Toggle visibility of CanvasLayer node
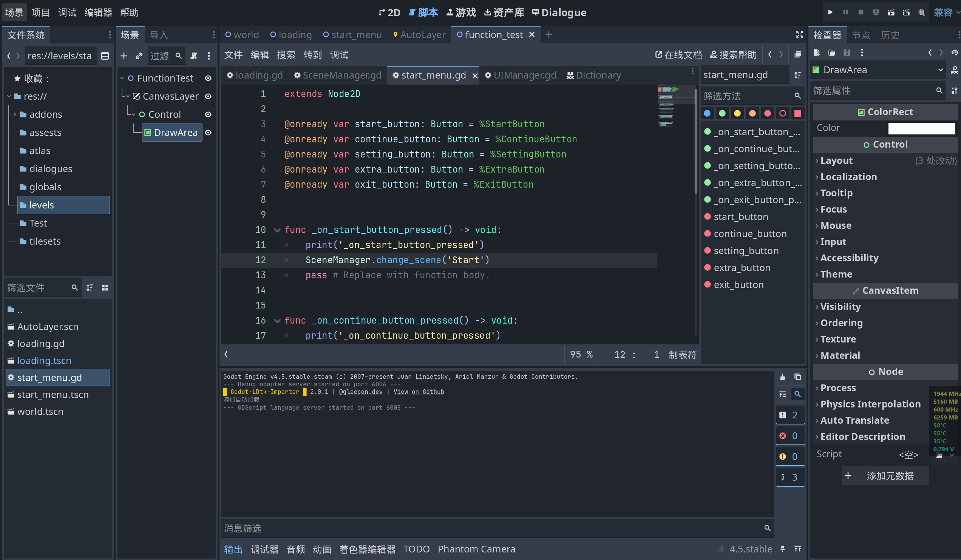 [208, 96]
